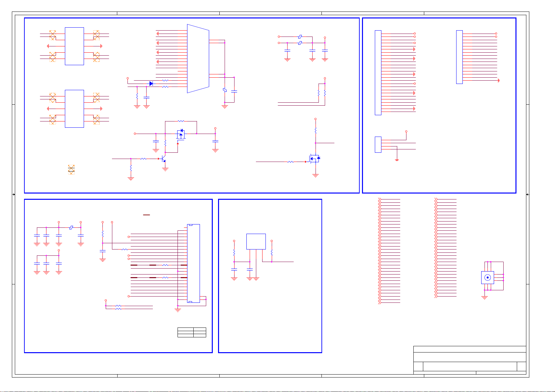Click the solid blue diode symbol
The height and width of the screenshot is (392, 555).
tap(151, 84)
